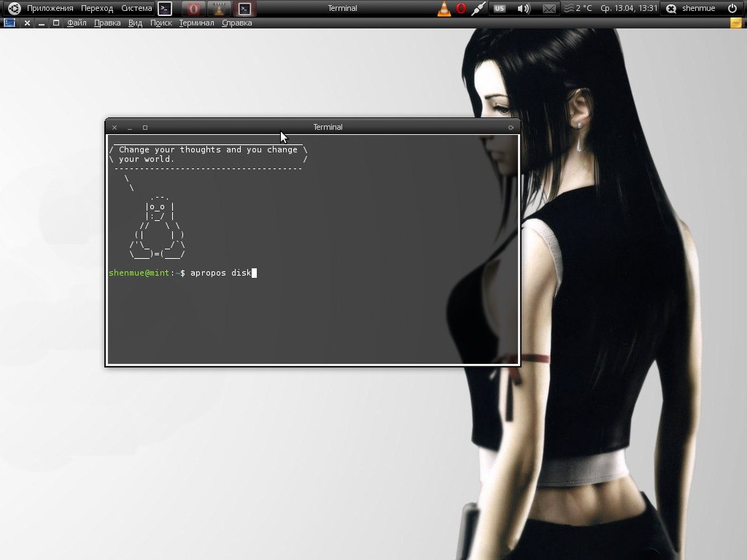The width and height of the screenshot is (747, 560).
Task: Open the mail envelope indicator
Action: coord(549,8)
